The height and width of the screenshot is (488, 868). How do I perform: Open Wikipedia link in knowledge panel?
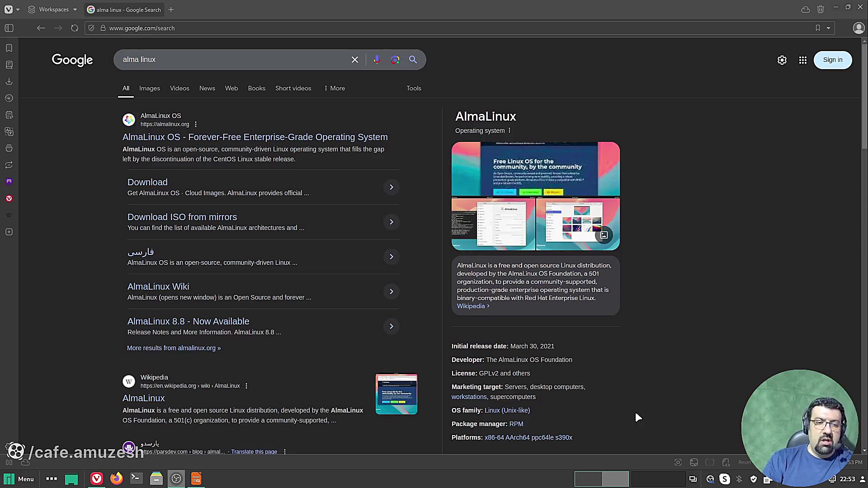(x=473, y=306)
